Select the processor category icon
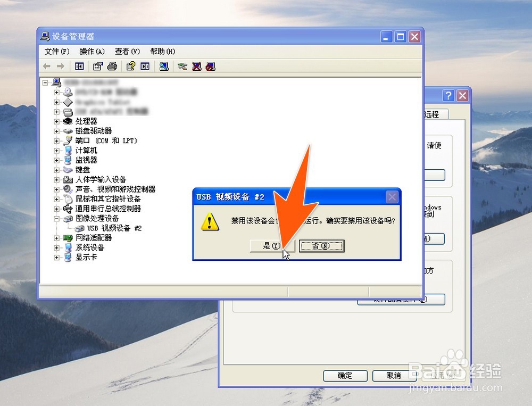The image size is (532, 406). (x=68, y=121)
